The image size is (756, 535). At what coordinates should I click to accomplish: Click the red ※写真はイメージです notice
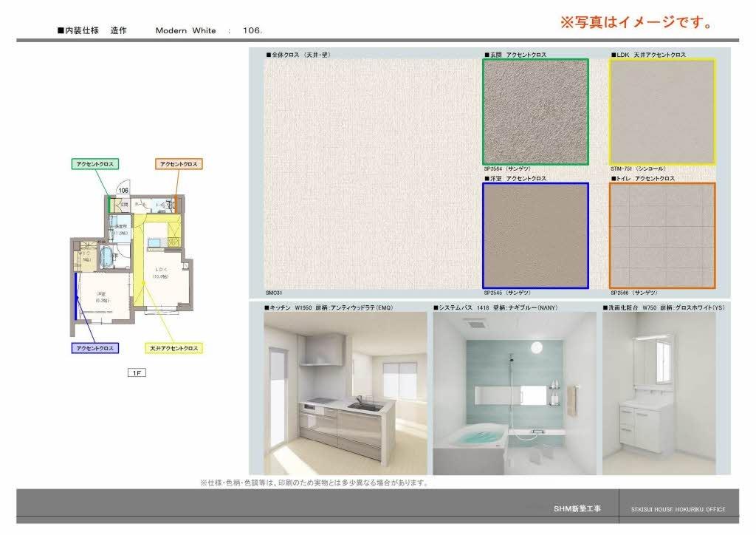pyautogui.click(x=636, y=22)
